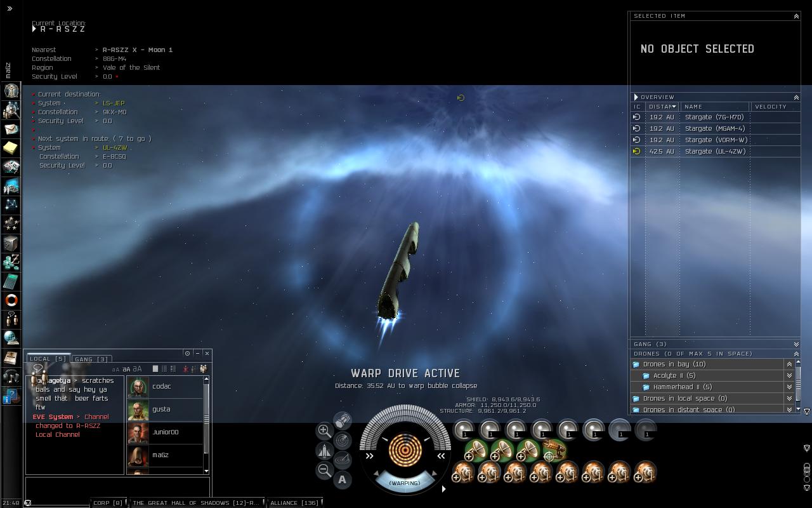Open the yellow notepad icon
The width and height of the screenshot is (812, 508).
[11, 148]
